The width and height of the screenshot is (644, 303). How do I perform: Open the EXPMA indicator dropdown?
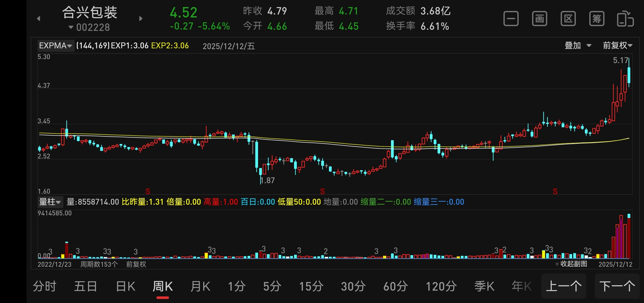pyautogui.click(x=56, y=46)
